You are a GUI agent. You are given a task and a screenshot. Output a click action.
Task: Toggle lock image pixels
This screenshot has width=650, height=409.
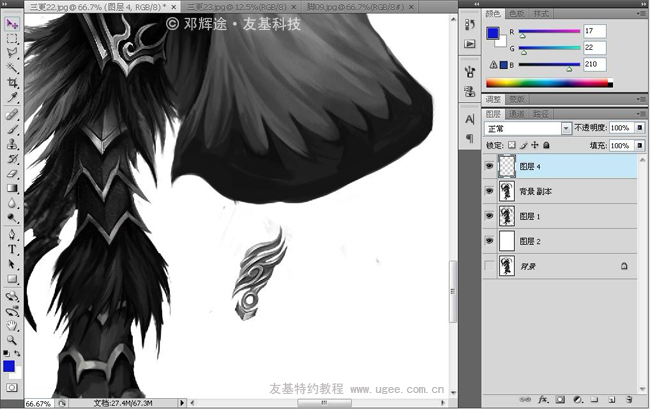[524, 145]
